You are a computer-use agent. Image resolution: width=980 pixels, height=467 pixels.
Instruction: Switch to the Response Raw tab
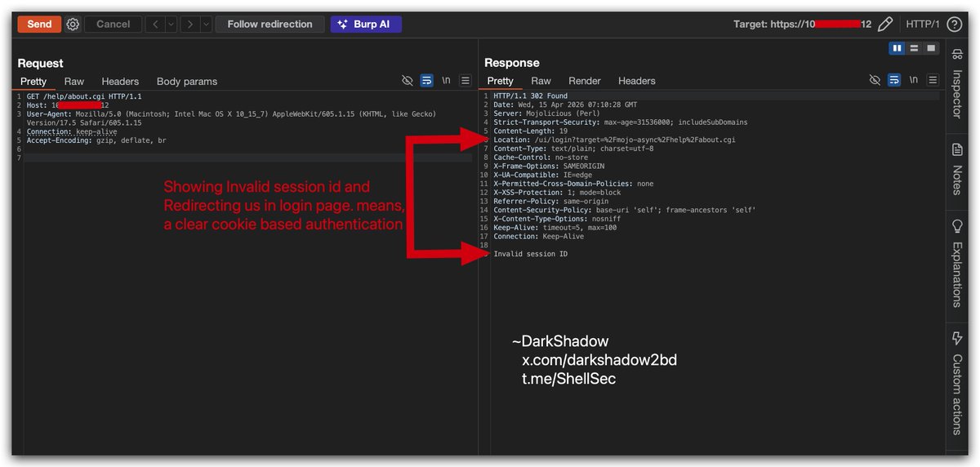(x=541, y=81)
